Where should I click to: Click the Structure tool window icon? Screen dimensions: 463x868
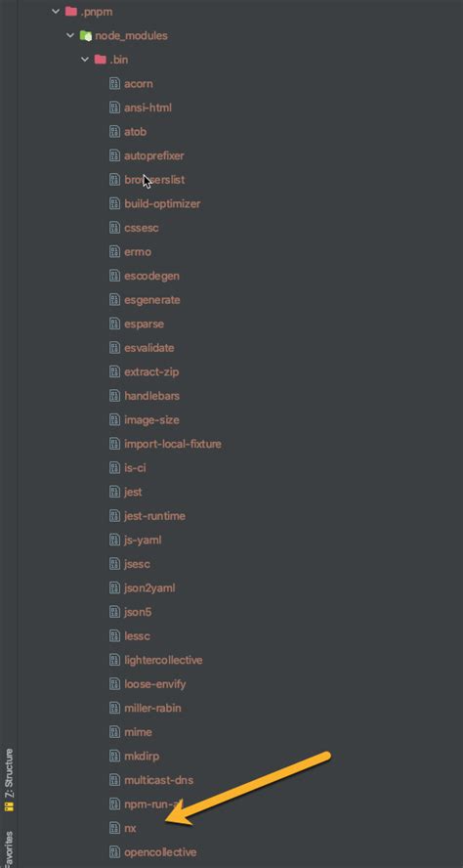[9, 806]
